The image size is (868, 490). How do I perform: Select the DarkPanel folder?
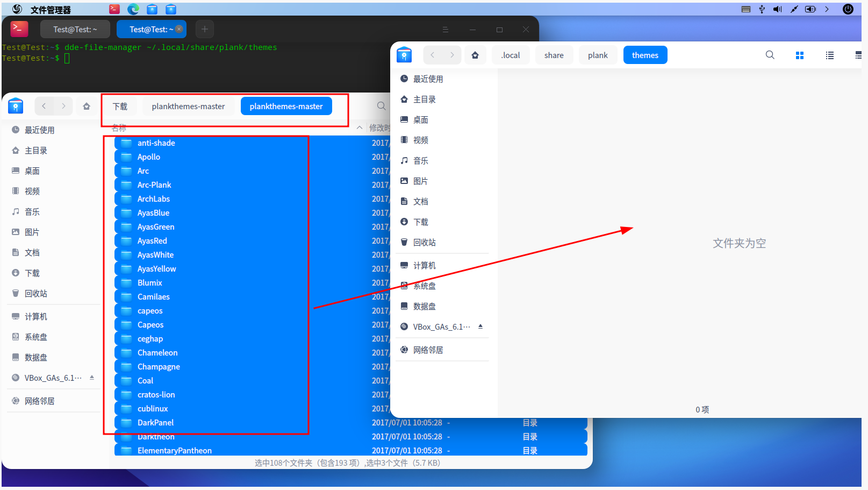pyautogui.click(x=350, y=423)
